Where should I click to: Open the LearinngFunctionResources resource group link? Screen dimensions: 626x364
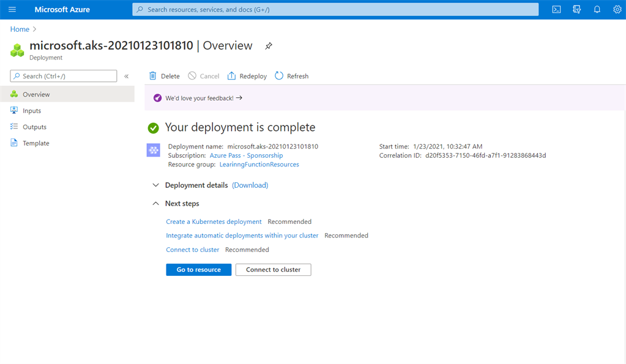(x=259, y=165)
